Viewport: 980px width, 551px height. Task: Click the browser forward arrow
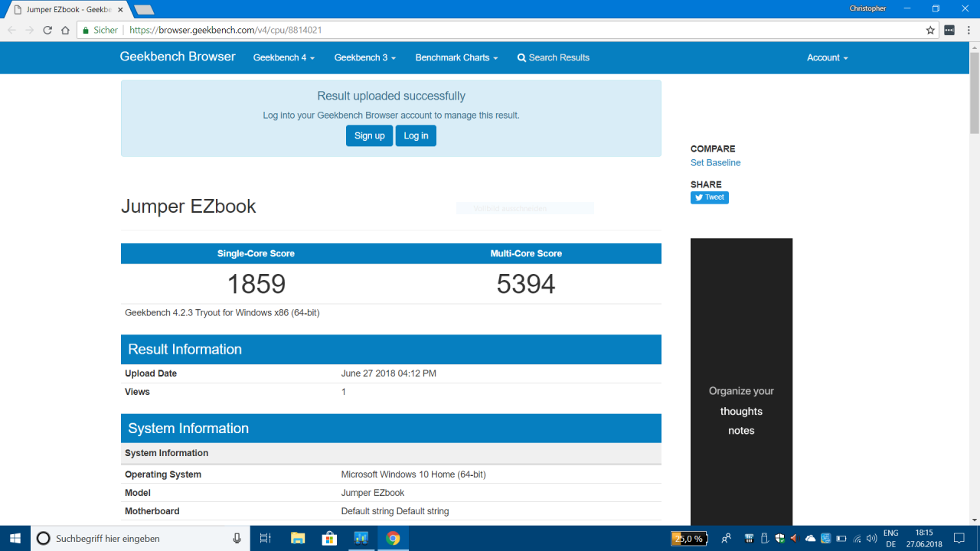30,30
